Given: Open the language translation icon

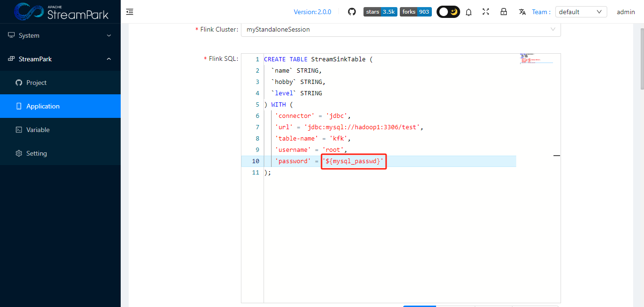Looking at the screenshot, I should (522, 12).
